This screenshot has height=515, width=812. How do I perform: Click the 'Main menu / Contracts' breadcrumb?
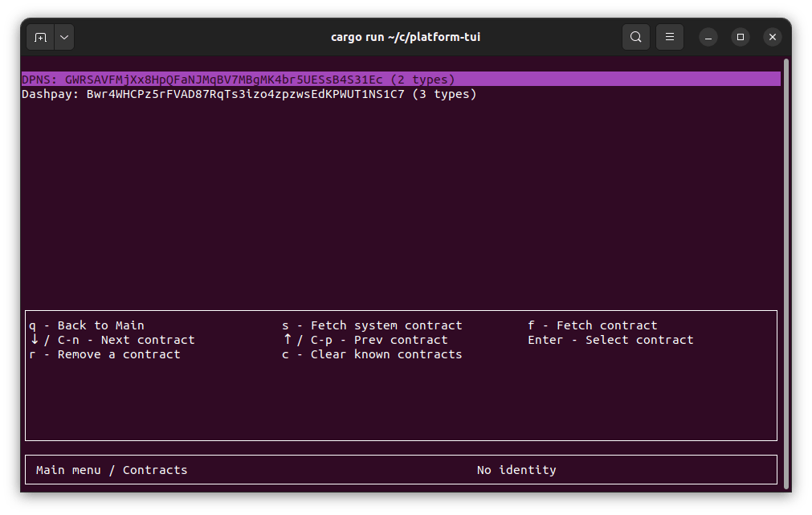[x=112, y=470]
